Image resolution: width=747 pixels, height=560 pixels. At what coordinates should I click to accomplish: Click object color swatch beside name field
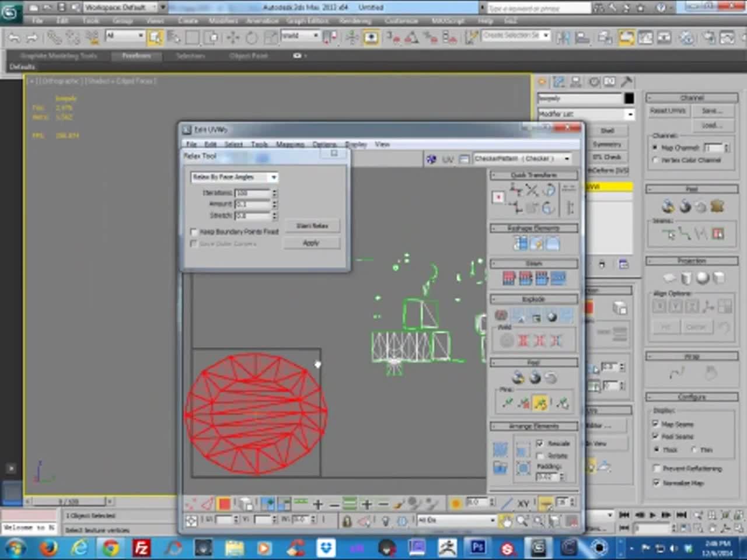(x=629, y=98)
